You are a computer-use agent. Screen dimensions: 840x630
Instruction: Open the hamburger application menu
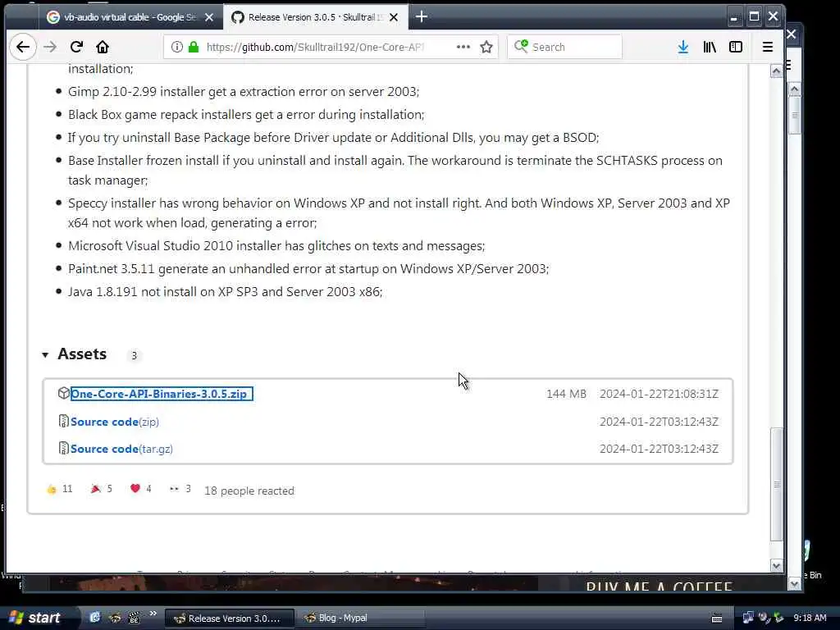tap(768, 47)
